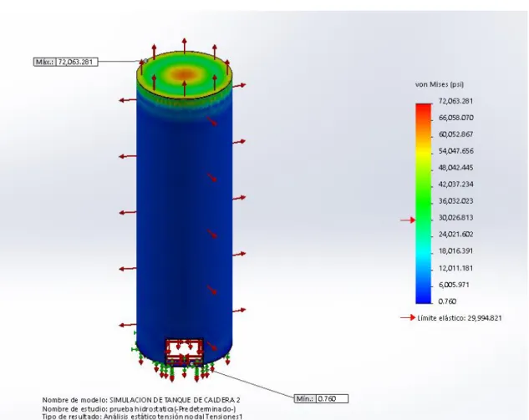Select the von Mises (psi) legend title
The width and height of the screenshot is (529, 420).
point(440,84)
